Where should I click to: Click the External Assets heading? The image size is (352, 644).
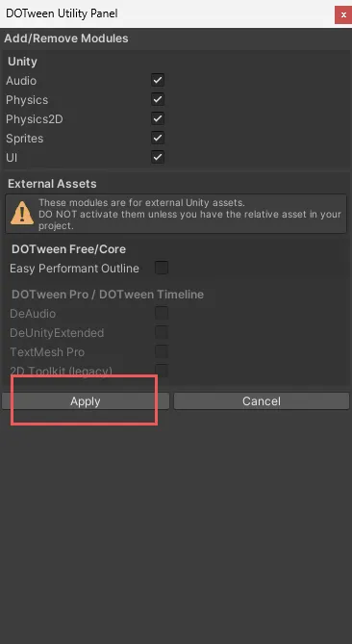[52, 184]
